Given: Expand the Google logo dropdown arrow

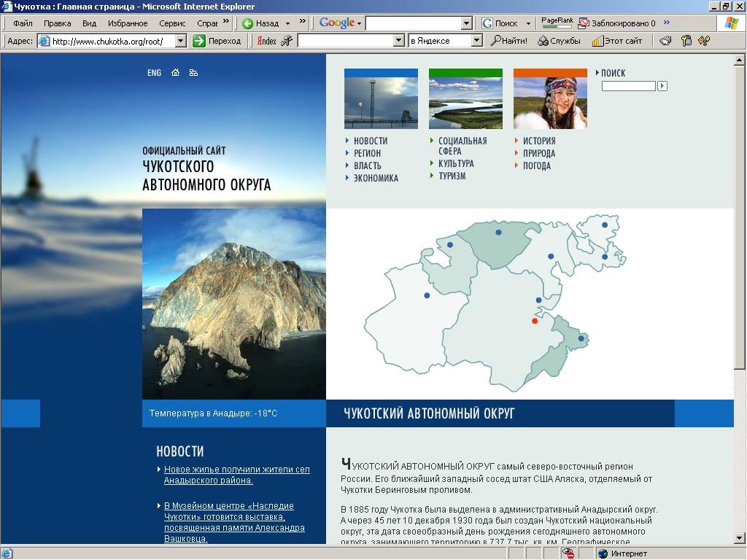Looking at the screenshot, I should (359, 23).
